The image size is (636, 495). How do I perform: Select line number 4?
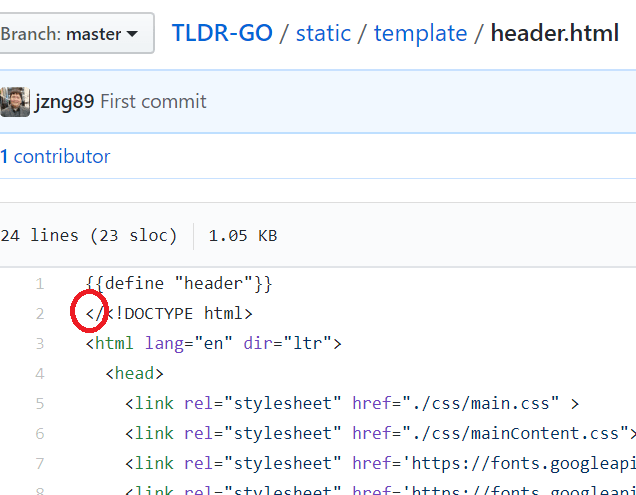pyautogui.click(x=40, y=374)
